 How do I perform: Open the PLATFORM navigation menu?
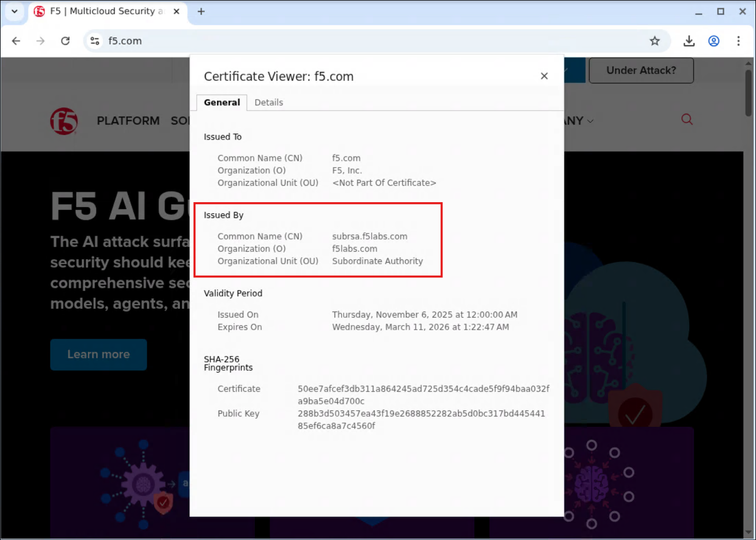[x=128, y=120]
